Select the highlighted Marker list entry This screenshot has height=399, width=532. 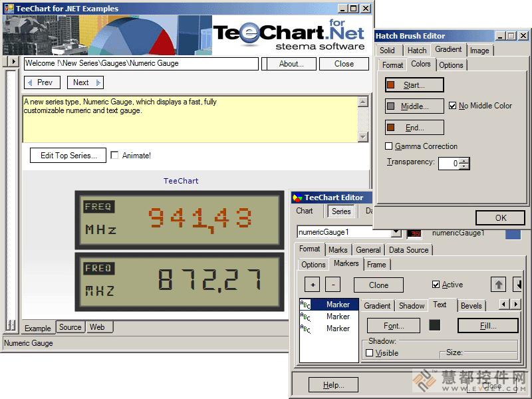329,305
